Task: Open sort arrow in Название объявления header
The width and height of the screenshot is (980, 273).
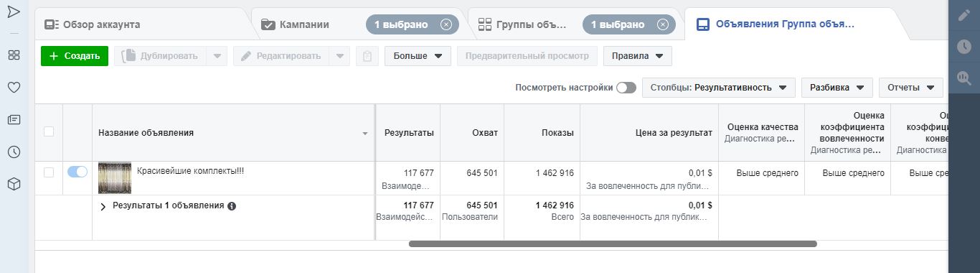Action: click(364, 134)
